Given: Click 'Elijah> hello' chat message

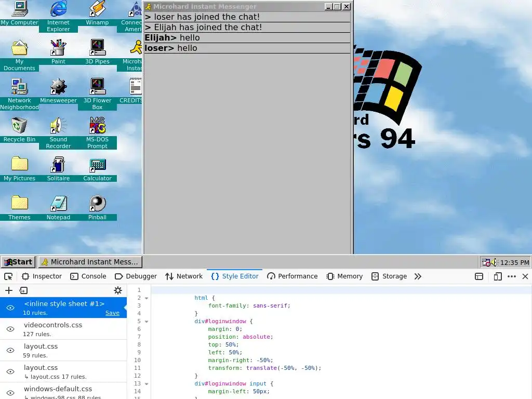Looking at the screenshot, I should point(247,37).
